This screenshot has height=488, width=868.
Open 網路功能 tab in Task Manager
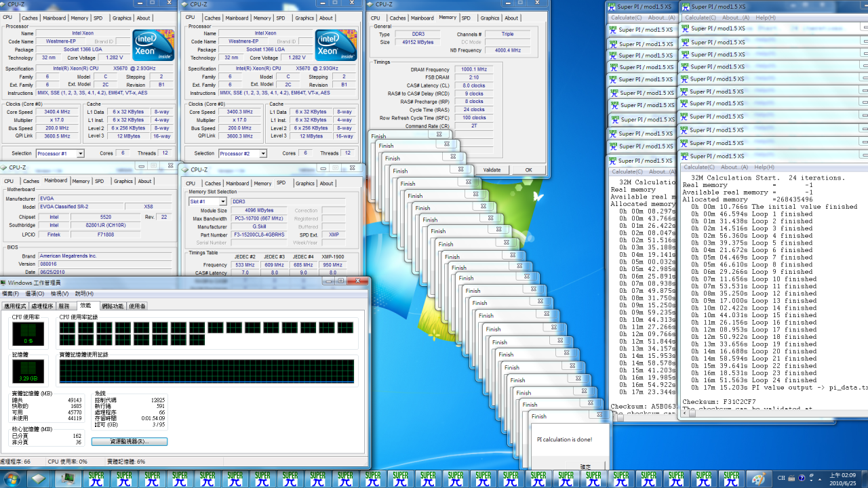click(x=113, y=306)
